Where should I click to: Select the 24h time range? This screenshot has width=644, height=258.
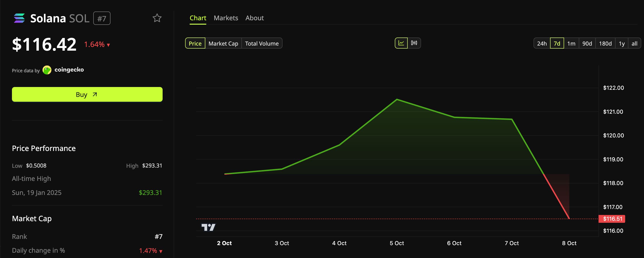pos(542,43)
